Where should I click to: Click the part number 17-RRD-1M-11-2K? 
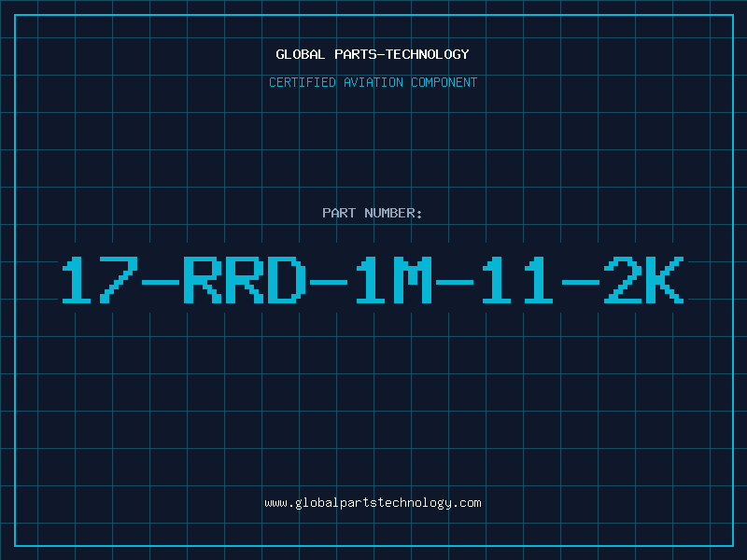click(x=373, y=280)
